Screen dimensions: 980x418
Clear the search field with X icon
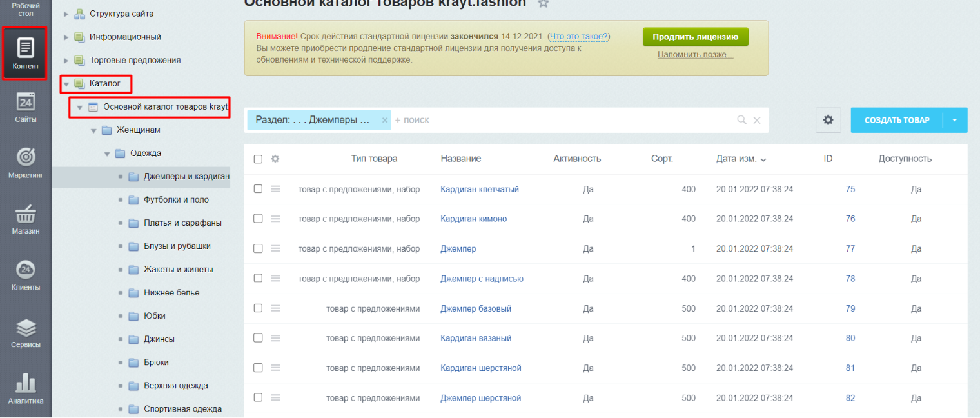[x=757, y=120]
